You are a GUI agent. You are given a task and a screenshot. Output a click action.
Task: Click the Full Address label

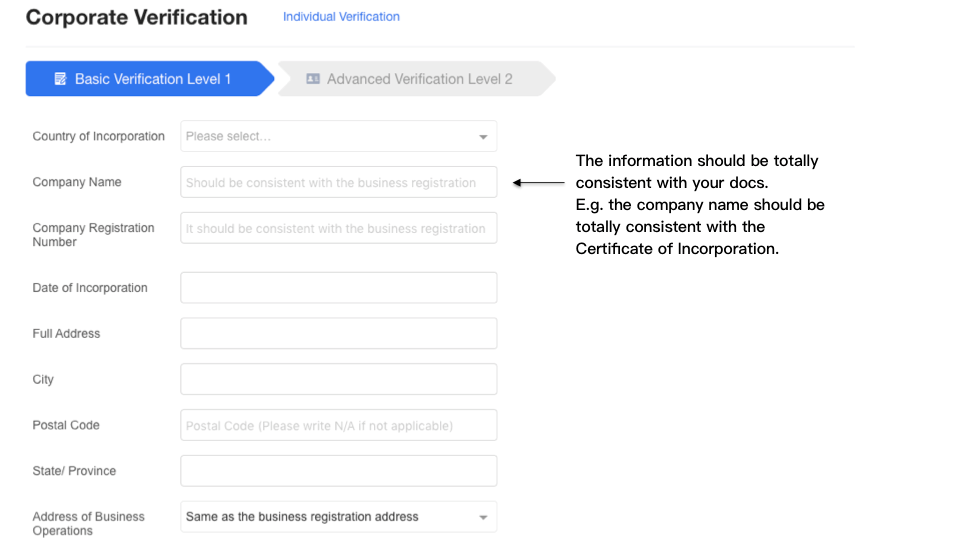(66, 333)
